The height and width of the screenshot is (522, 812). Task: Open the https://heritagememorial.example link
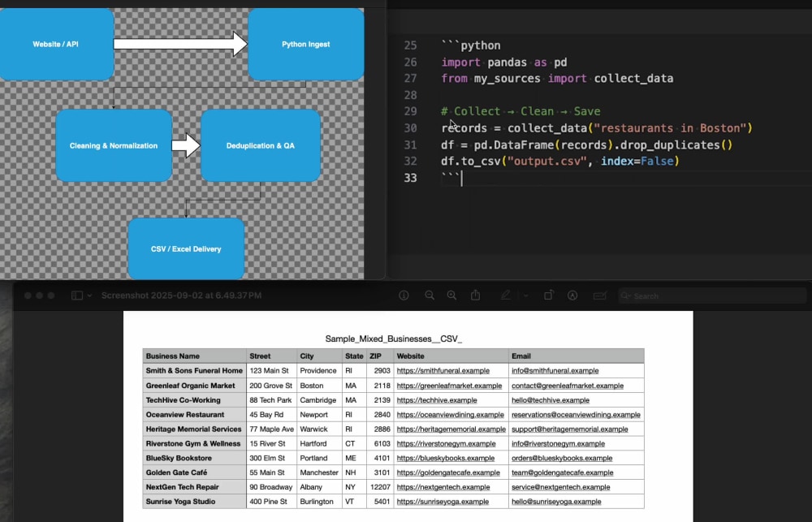point(451,429)
